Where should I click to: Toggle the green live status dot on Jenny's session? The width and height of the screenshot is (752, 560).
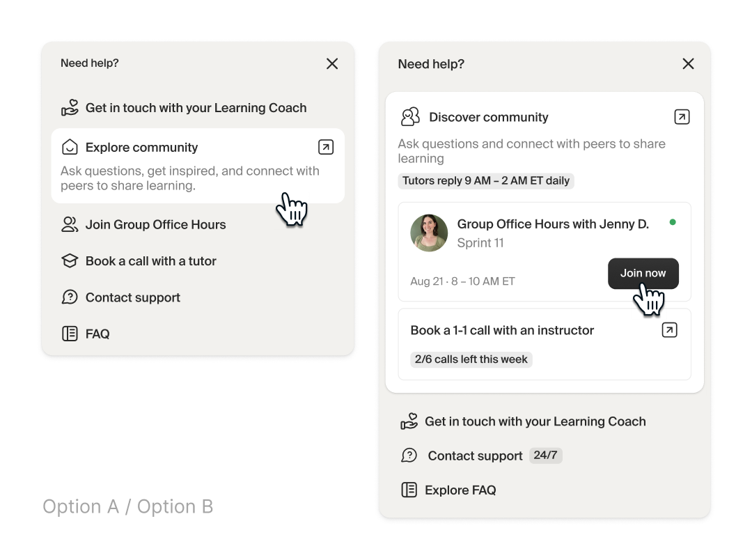(673, 222)
